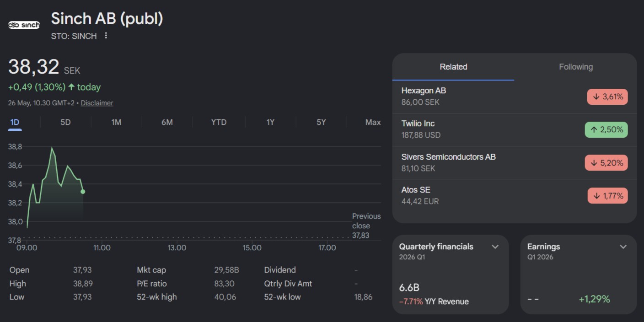Open the Twilio Inc related stock
The width and height of the screenshot is (644, 322).
point(515,130)
